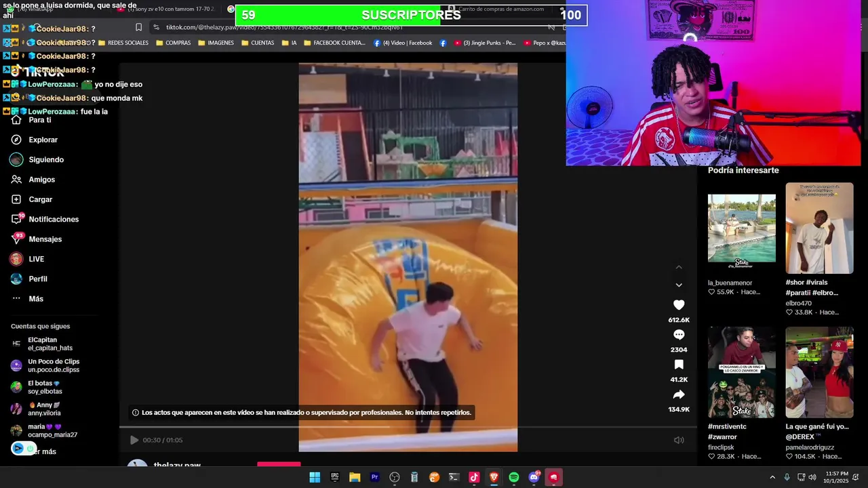Open la_buenamenor boat video thumbnail

coord(742,228)
